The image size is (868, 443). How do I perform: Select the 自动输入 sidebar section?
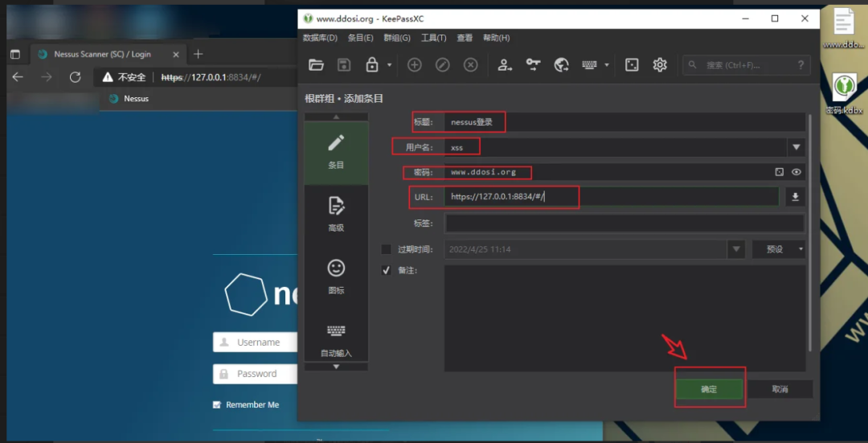click(336, 339)
